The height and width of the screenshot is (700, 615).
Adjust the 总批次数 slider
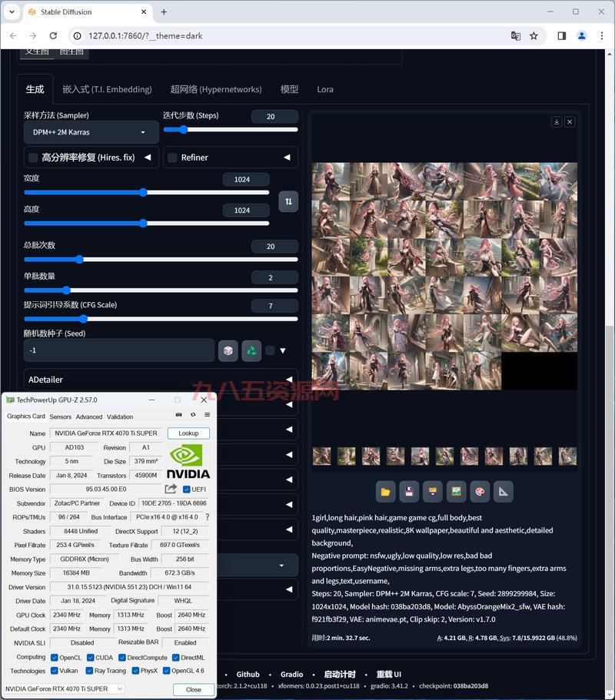coord(161,260)
